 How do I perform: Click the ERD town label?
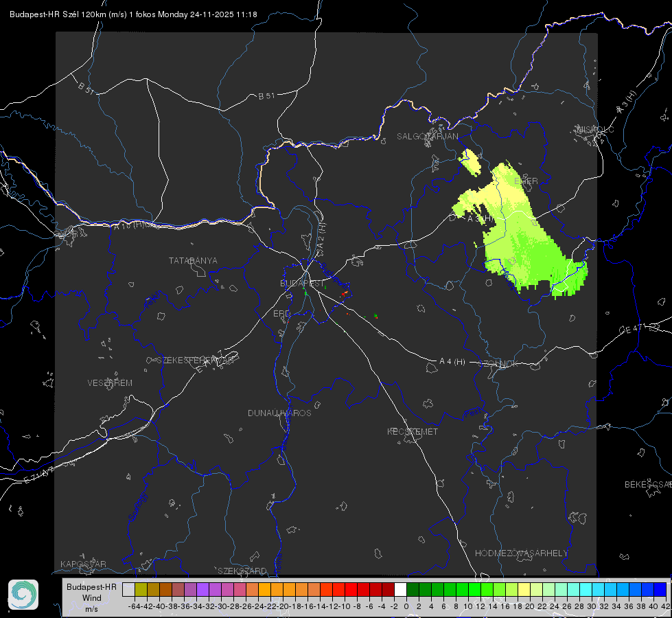tap(281, 314)
